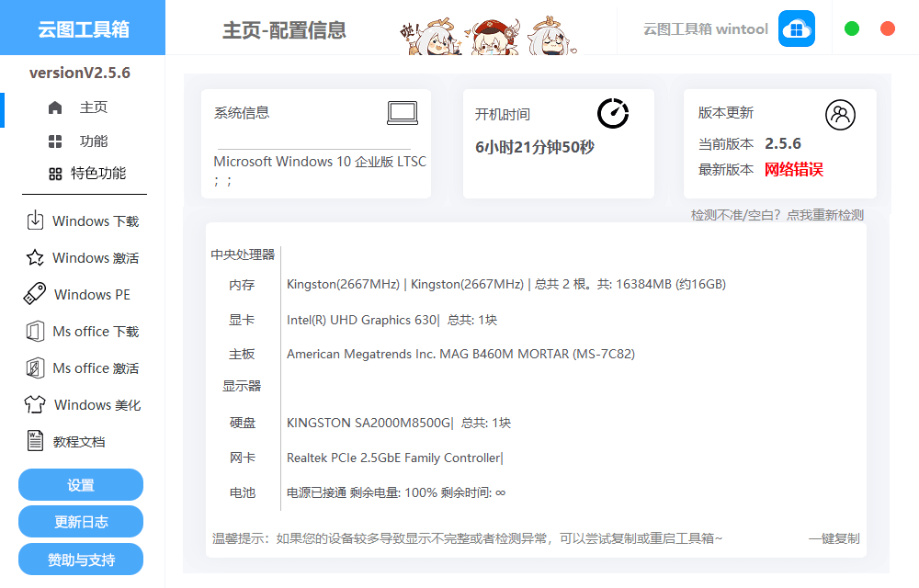919x588 pixels.
Task: Click the update icon on 版本更新 card
Action: click(x=841, y=115)
